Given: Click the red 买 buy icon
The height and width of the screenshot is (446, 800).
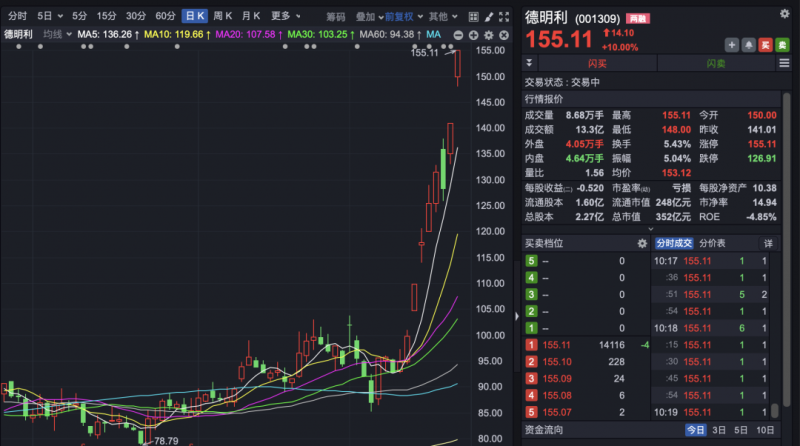Looking at the screenshot, I should point(765,45).
